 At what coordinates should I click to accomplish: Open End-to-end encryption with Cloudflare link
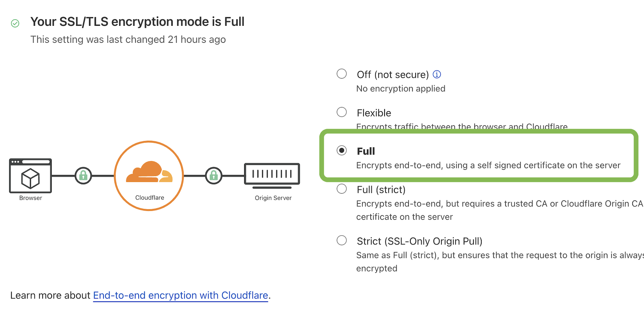coord(180,295)
